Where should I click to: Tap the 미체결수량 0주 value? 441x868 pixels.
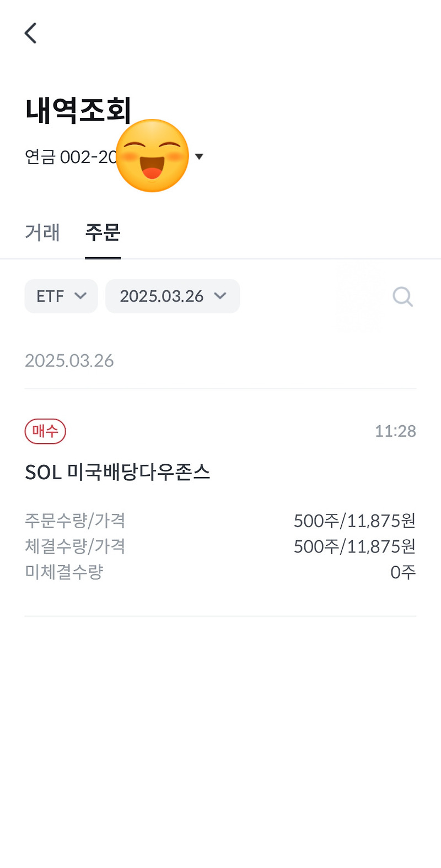point(407,573)
